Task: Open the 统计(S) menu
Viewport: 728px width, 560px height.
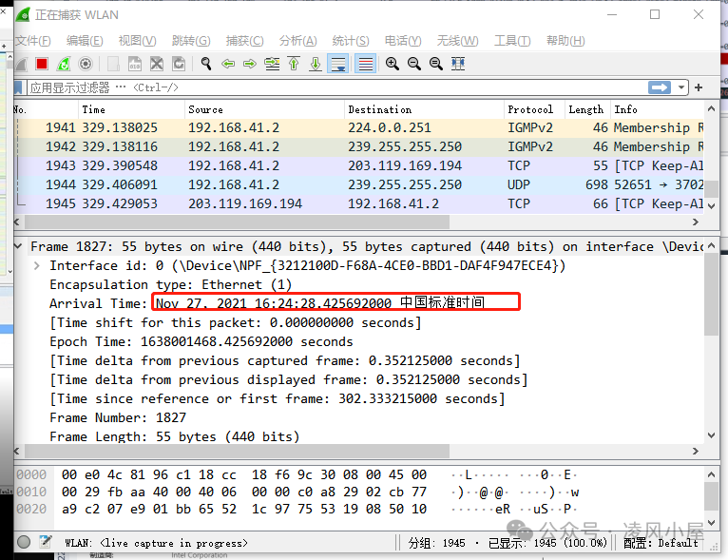Action: pyautogui.click(x=350, y=41)
